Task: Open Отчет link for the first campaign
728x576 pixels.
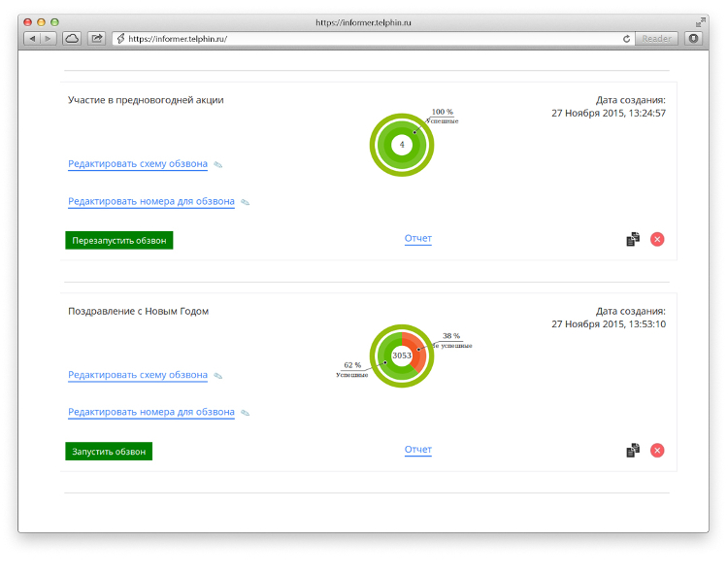Action: [417, 239]
